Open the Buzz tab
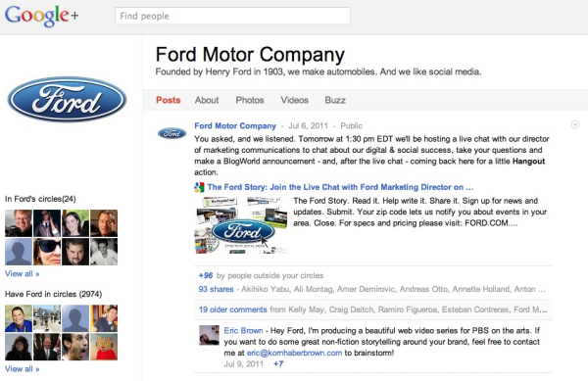Screen dimensions: 588x381 click(335, 100)
